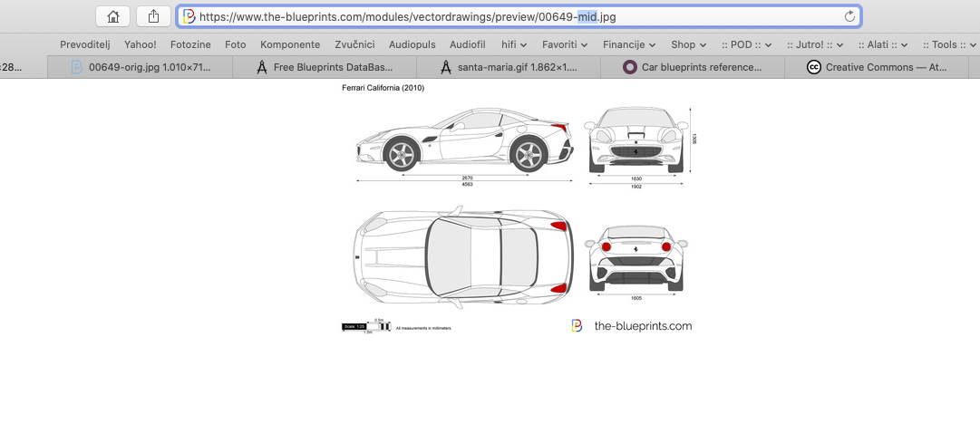This screenshot has width=980, height=424.
Task: Click the Home toolbar button
Action: (113, 17)
